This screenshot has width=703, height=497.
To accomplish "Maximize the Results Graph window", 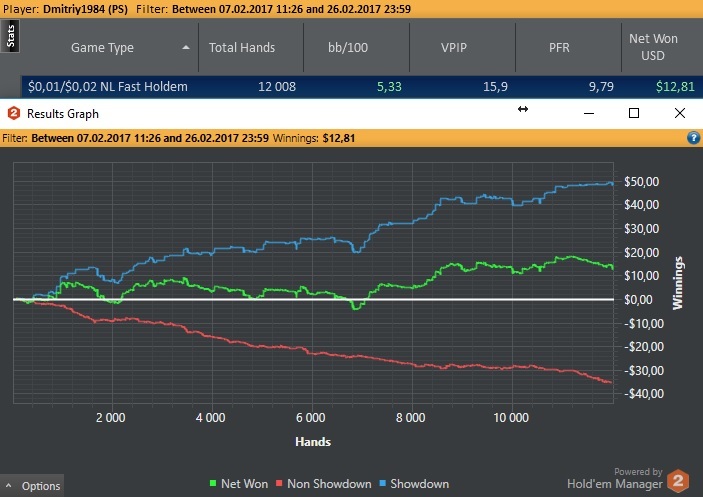I will (634, 113).
